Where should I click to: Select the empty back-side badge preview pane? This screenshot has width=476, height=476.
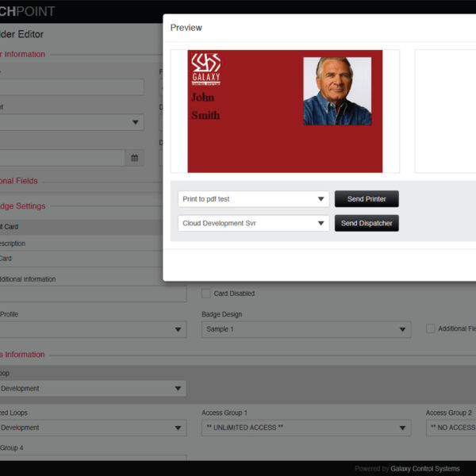(445, 111)
